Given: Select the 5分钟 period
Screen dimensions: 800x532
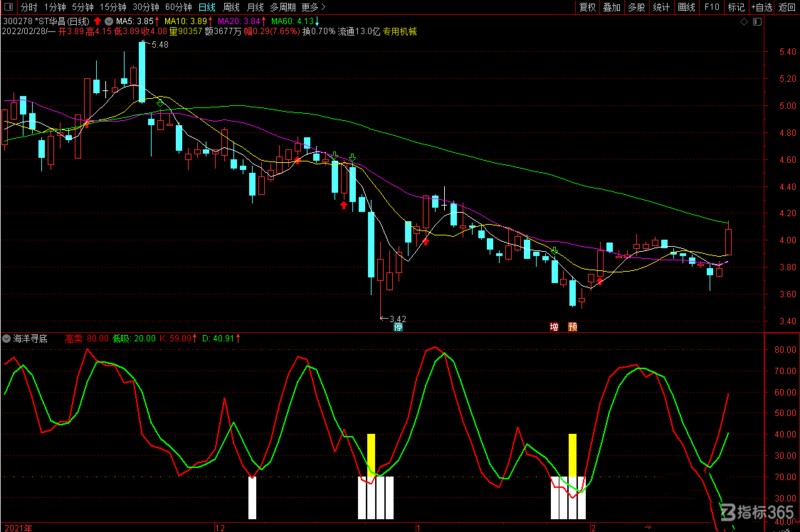Looking at the screenshot, I should 83,7.
